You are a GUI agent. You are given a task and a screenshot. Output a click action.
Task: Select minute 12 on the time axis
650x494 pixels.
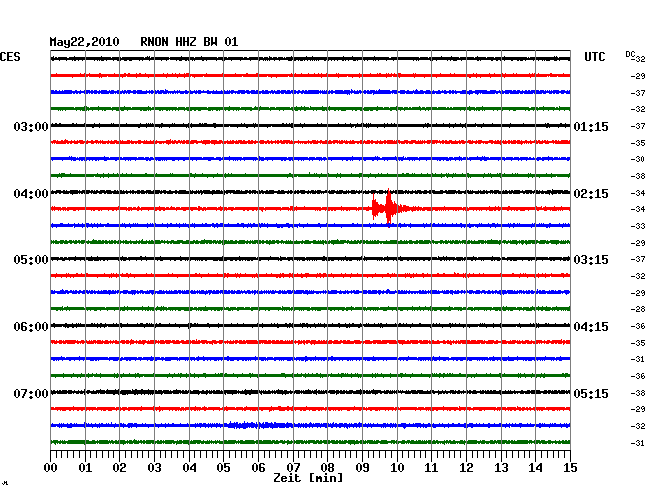click(466, 467)
